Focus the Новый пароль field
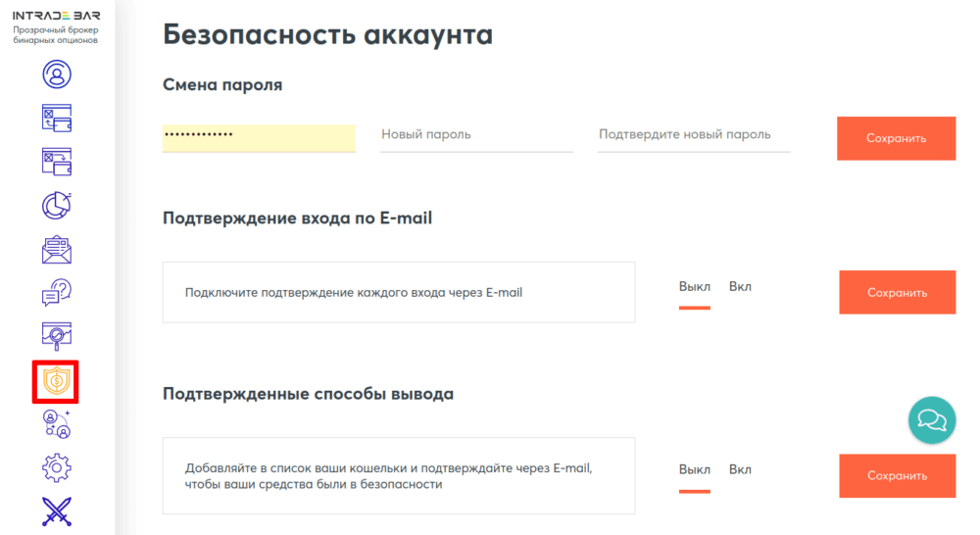Viewport: 980px width, 535px height. tap(476, 135)
